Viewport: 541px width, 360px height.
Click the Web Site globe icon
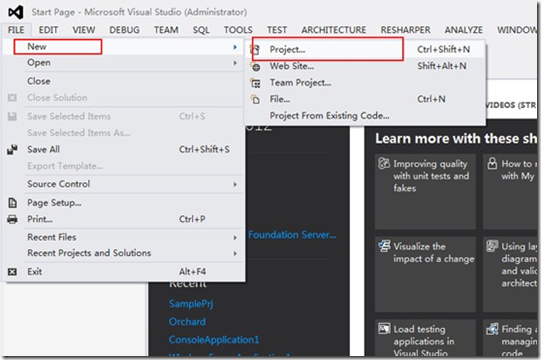256,67
